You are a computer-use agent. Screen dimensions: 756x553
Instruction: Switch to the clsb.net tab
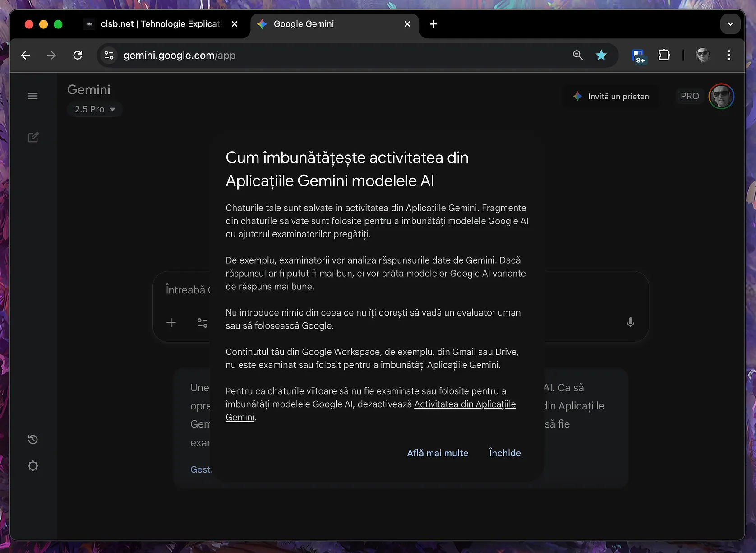coord(161,24)
